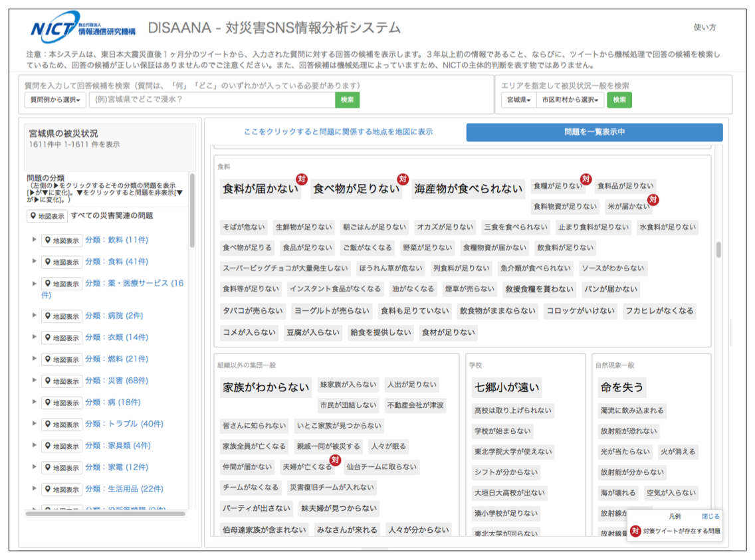Show map for すべての災害関連の問題

coord(47,216)
